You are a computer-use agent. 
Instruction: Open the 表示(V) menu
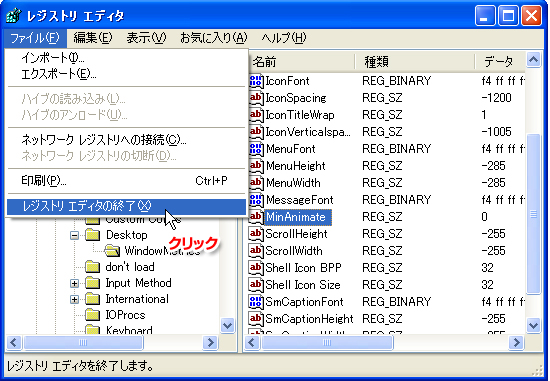[146, 38]
